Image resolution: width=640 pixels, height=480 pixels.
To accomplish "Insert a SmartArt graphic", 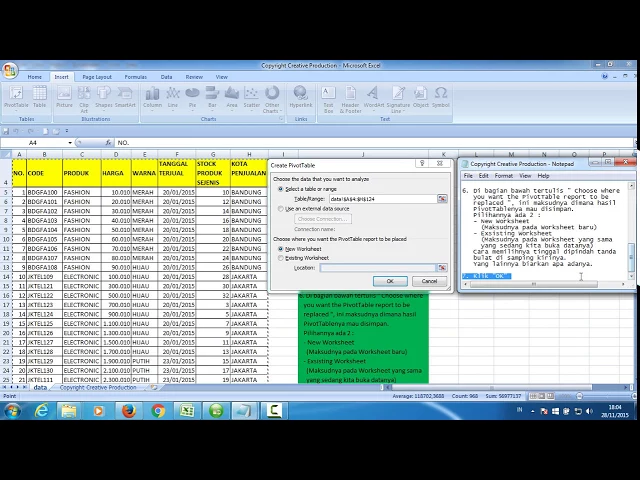I will (125, 97).
